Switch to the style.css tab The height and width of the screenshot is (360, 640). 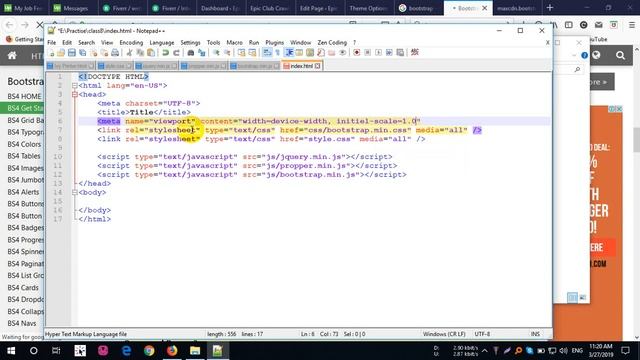(x=114, y=66)
